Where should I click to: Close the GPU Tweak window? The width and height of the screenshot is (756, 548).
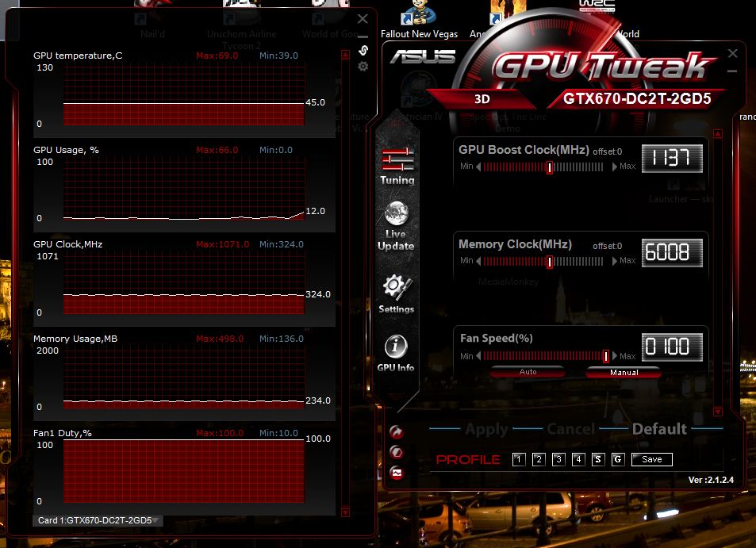tap(732, 53)
